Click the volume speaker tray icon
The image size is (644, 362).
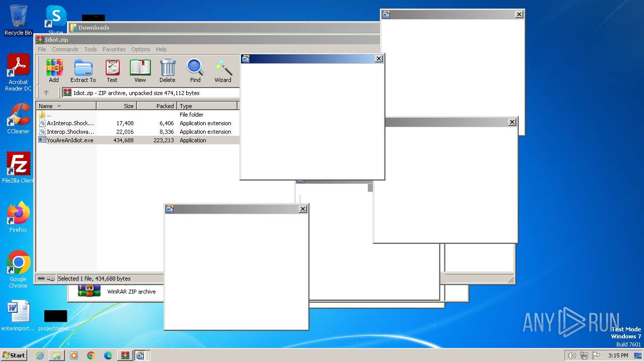(x=572, y=355)
